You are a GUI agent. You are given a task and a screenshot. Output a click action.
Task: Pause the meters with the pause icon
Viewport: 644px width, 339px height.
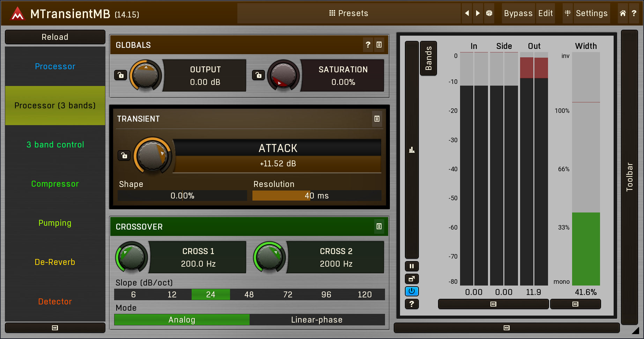[x=412, y=266]
